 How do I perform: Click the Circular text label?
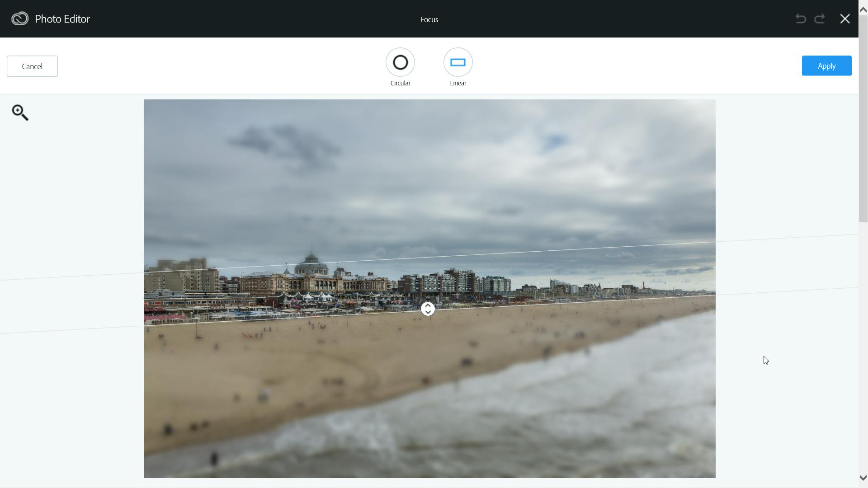click(x=400, y=83)
